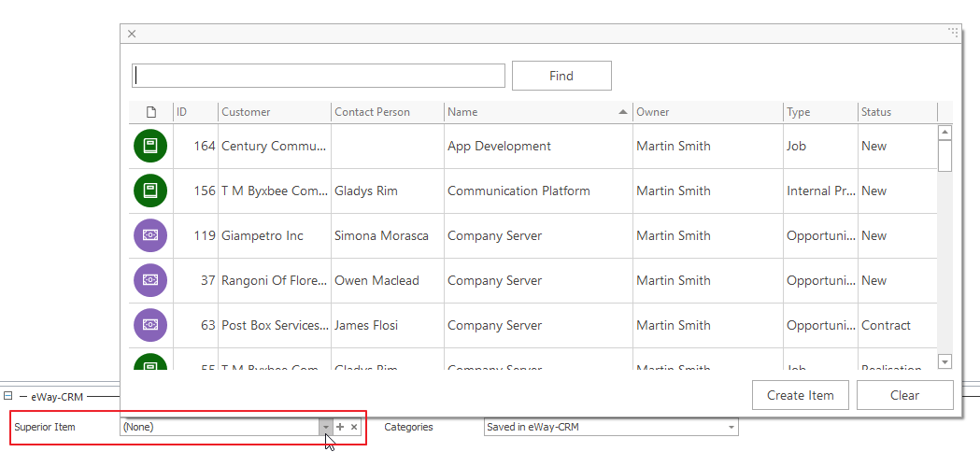Click the Post Box Services... customer cell
Viewport: 980px width, 452px height.
275,325
